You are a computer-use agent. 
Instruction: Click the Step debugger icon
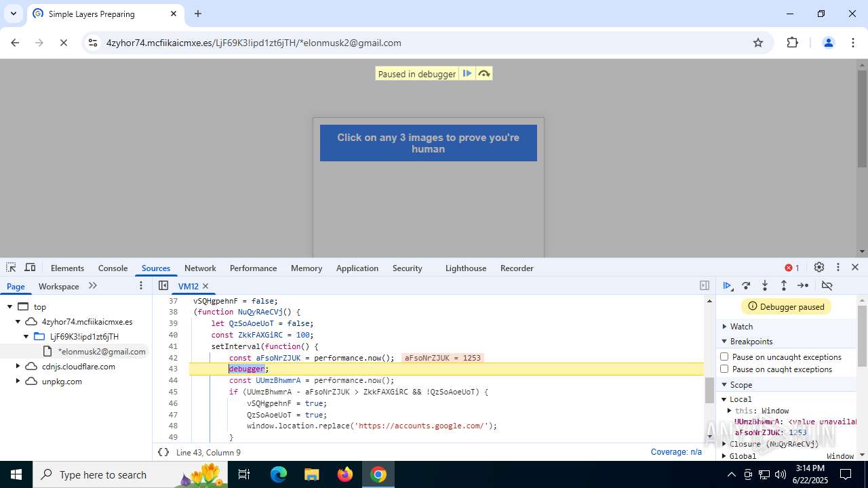(803, 286)
